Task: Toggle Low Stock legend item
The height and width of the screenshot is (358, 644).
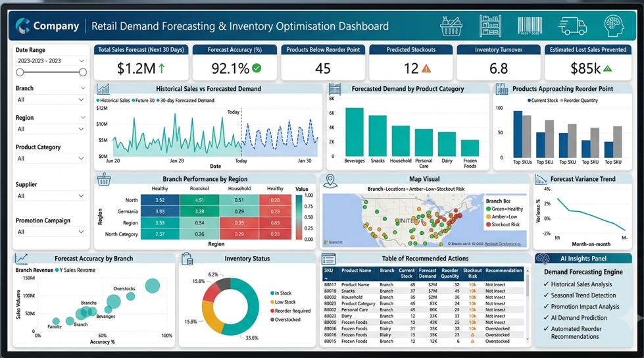Action: point(283,301)
